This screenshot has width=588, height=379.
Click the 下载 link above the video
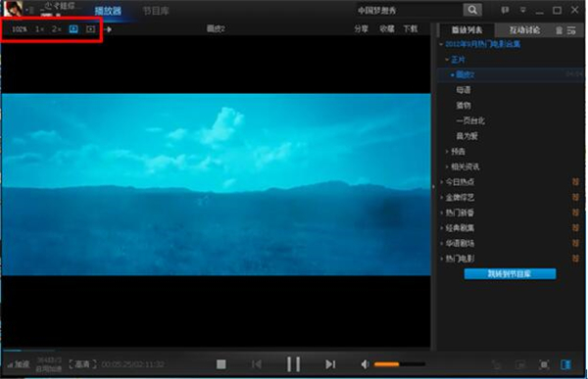pyautogui.click(x=411, y=28)
